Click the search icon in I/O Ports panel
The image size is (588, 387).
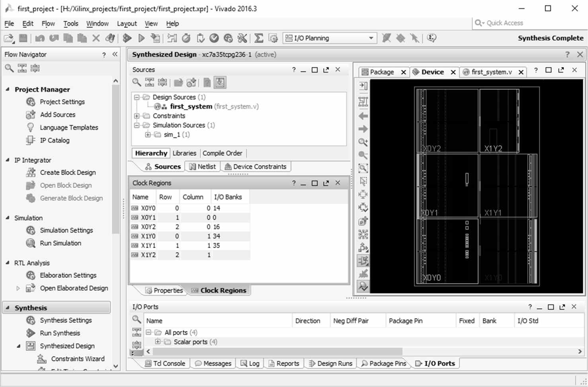(x=137, y=319)
